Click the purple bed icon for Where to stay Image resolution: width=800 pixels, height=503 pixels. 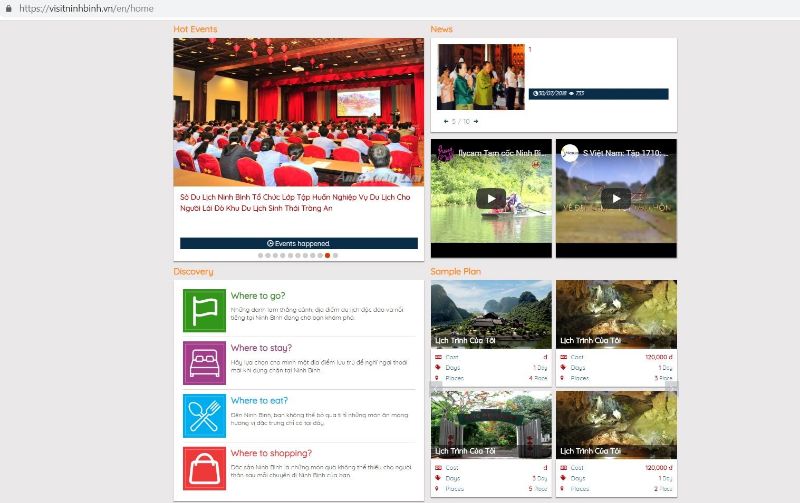coord(204,363)
